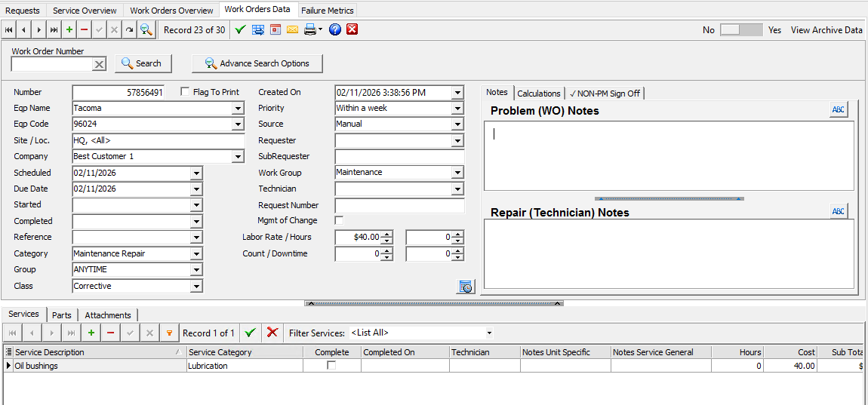
Task: Click grid column chooser icon in services table
Action: click(8, 352)
